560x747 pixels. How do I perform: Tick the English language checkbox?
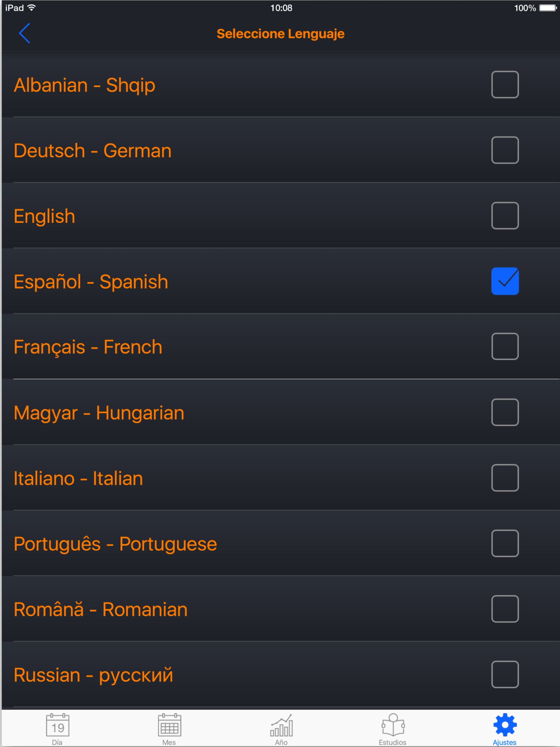point(504,215)
